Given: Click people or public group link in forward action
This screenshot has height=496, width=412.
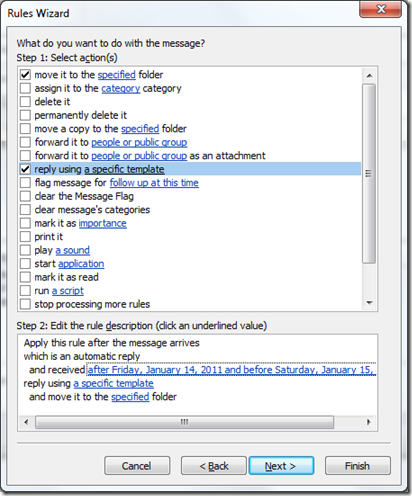Looking at the screenshot, I should 139,142.
